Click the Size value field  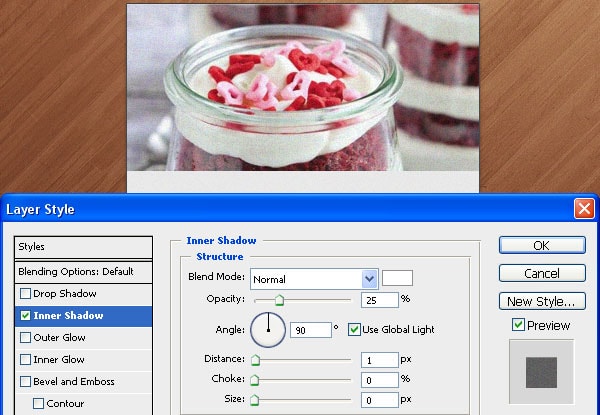tap(380, 400)
